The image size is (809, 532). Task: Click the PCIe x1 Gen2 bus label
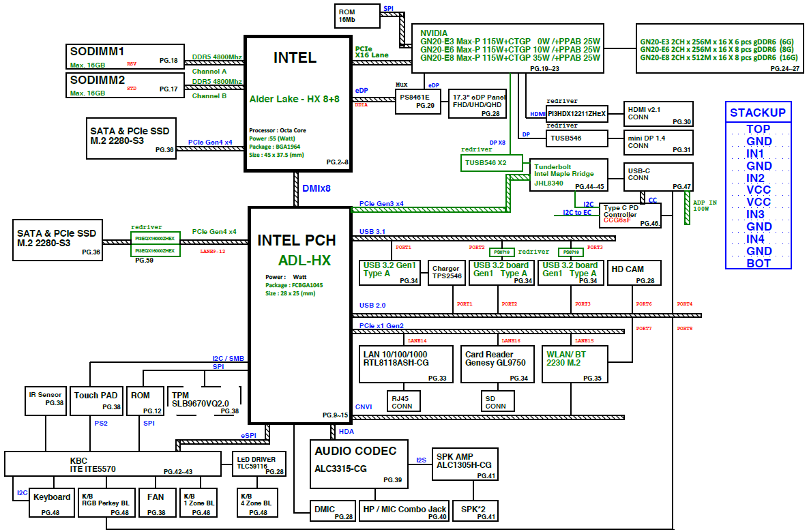(x=381, y=325)
